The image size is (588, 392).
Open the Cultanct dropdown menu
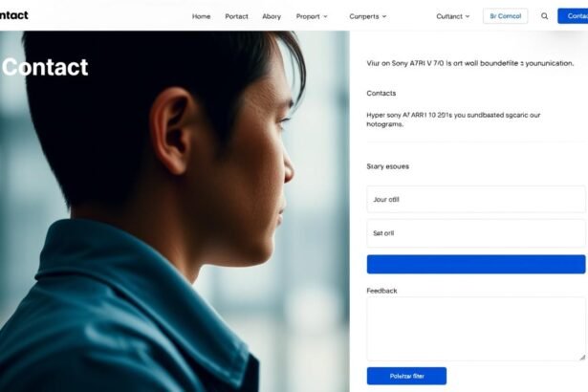point(453,16)
